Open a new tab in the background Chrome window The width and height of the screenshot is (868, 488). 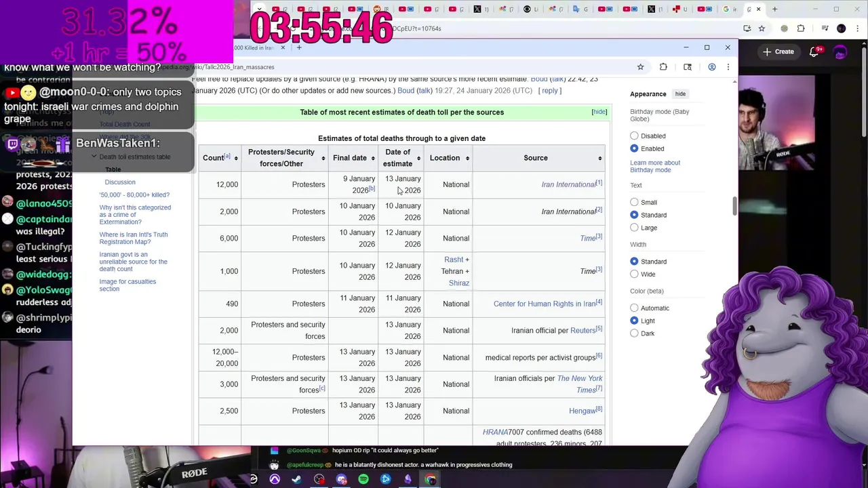point(774,9)
